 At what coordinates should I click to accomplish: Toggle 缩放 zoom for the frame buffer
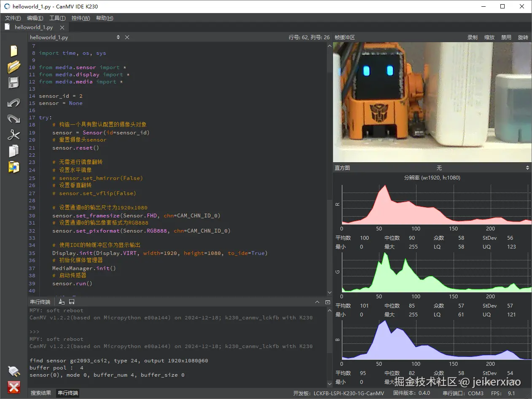(x=489, y=37)
